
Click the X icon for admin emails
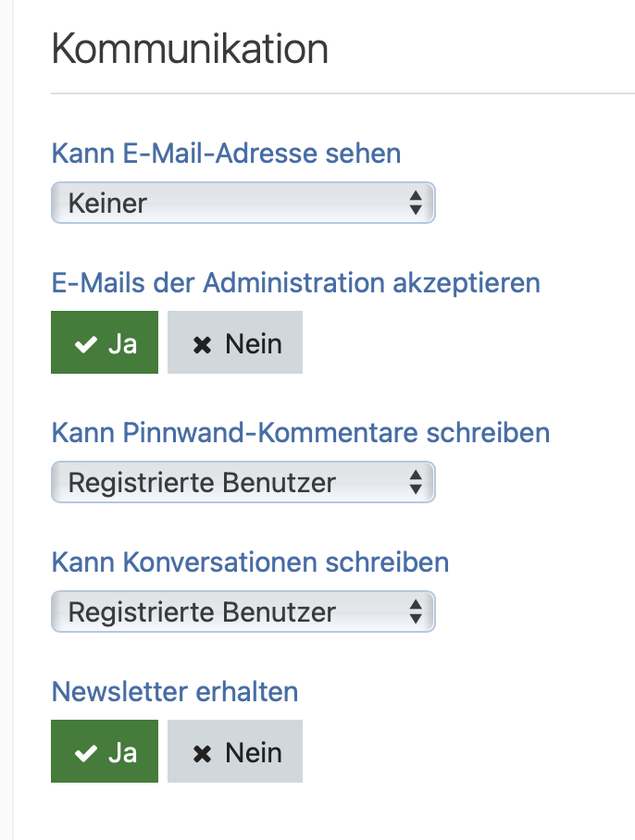202,344
